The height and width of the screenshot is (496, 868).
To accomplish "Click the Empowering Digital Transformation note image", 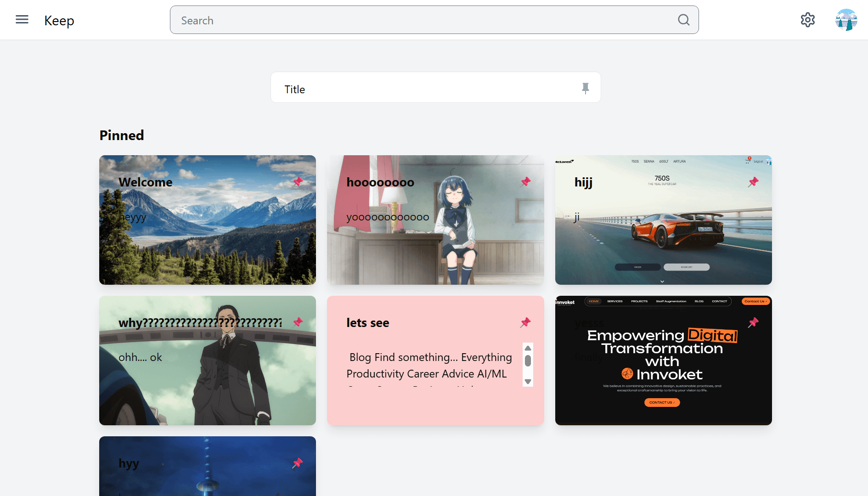I will point(663,361).
